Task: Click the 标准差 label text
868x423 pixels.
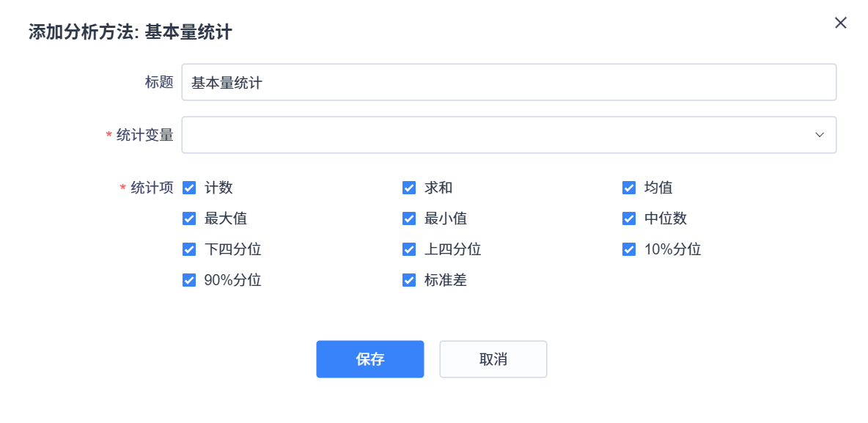Action: coord(446,280)
